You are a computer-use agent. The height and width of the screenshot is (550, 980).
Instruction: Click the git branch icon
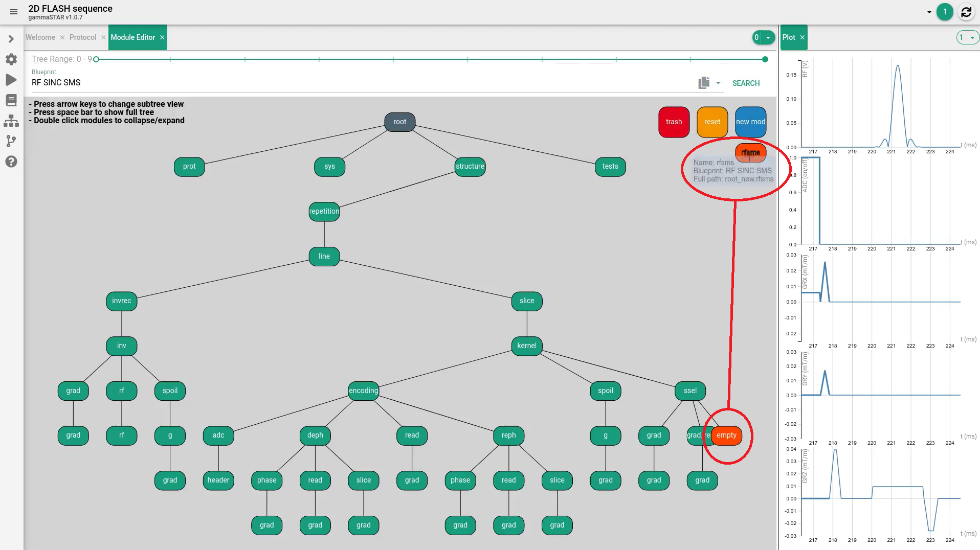(11, 141)
